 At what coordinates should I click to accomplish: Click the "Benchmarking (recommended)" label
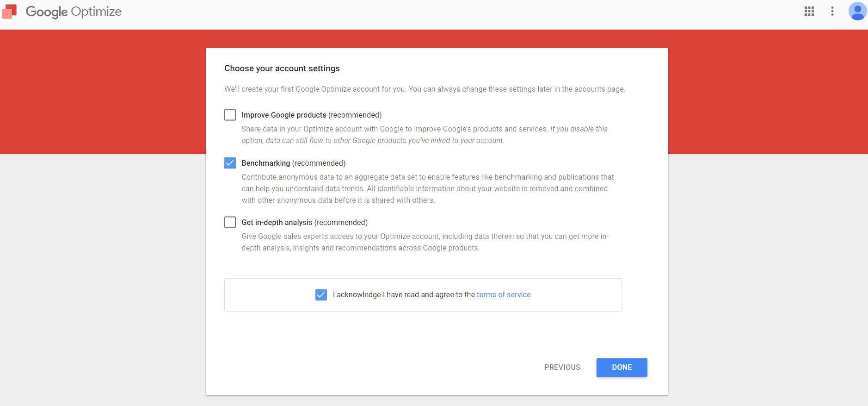pos(293,163)
